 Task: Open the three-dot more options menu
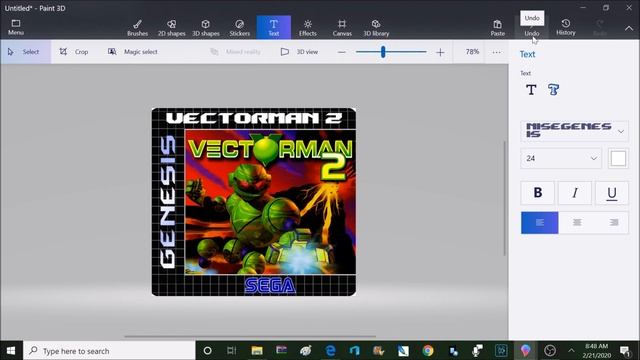pyautogui.click(x=496, y=52)
